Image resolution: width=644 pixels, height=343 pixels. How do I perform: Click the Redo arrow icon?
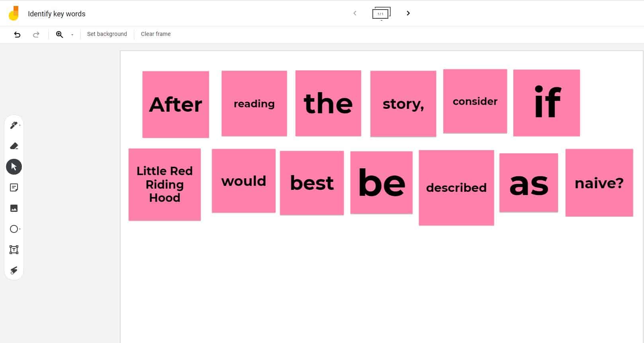click(36, 34)
